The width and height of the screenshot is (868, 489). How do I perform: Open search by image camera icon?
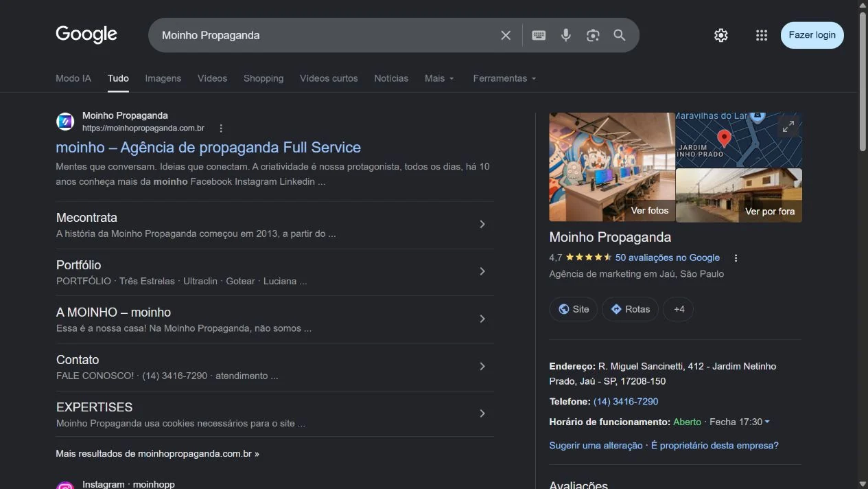coord(593,35)
